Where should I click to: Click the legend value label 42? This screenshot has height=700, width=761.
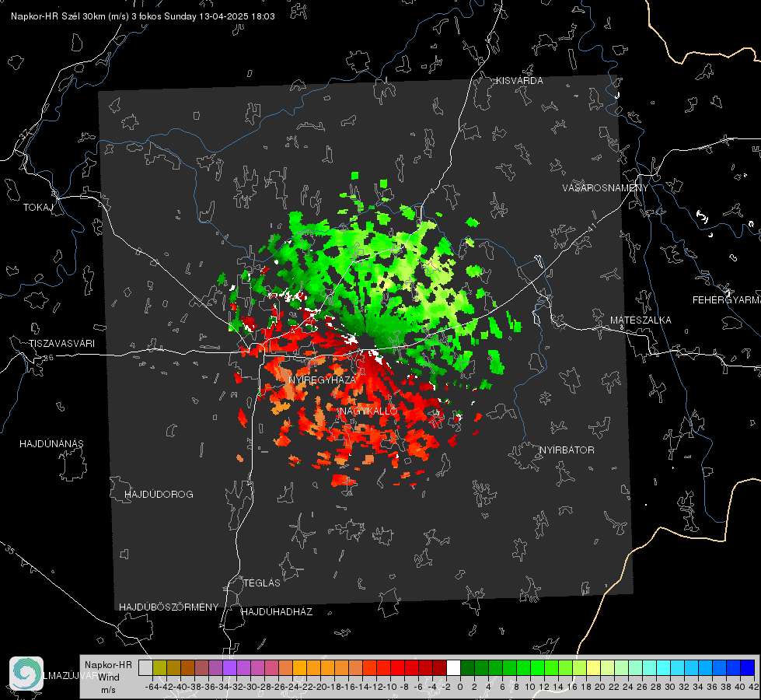753,687
